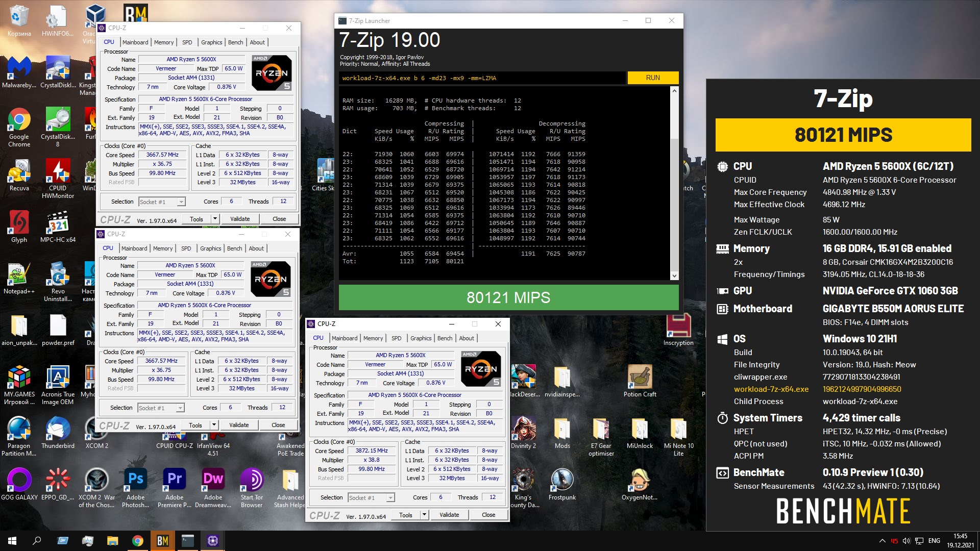980x551 pixels.
Task: Open the MiUnlock folder icon
Action: tap(640, 433)
